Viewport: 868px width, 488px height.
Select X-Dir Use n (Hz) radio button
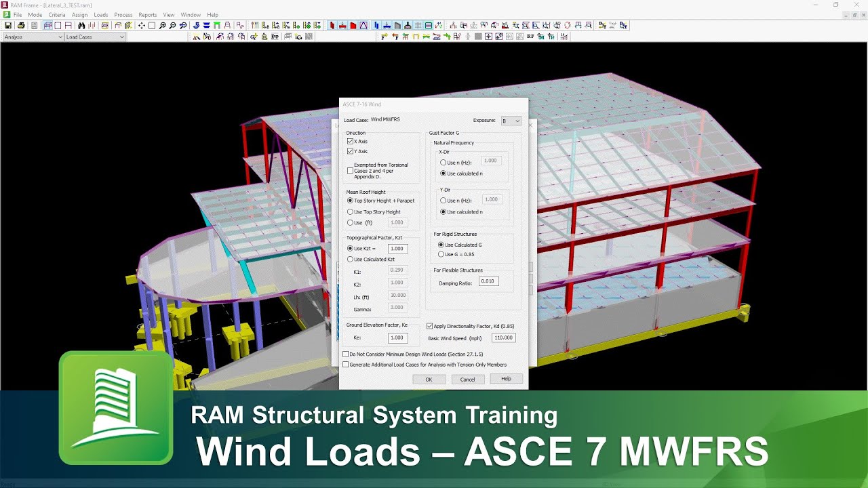click(x=443, y=163)
